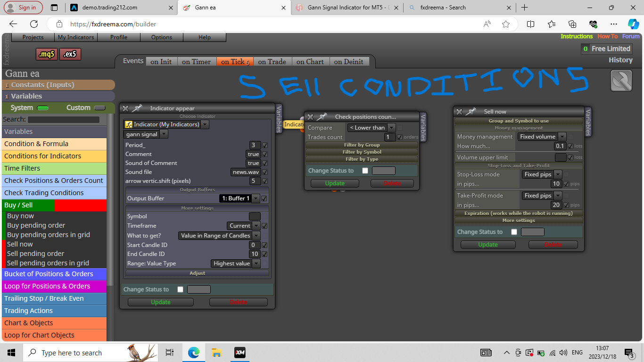Viewport: 644px width, 362px height.
Task: Open the Output Buffer 1 dropdown
Action: (256, 198)
